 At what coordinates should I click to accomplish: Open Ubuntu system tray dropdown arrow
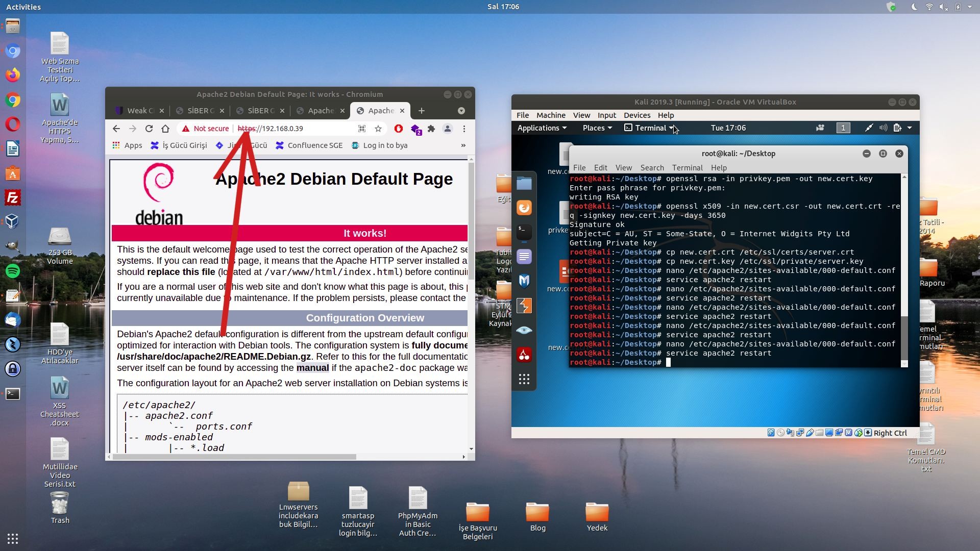point(970,7)
